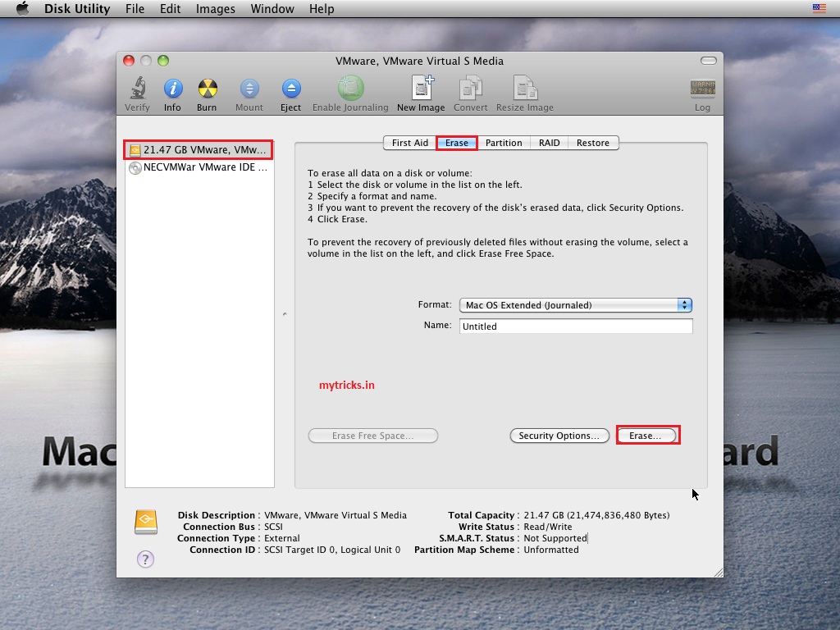Create a New Image from the toolbar
840x630 pixels.
point(422,88)
